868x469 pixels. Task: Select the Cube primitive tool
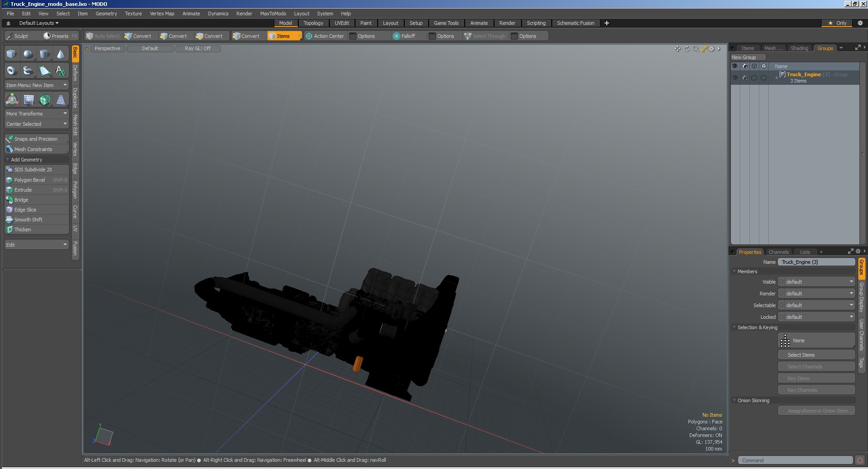pos(11,54)
